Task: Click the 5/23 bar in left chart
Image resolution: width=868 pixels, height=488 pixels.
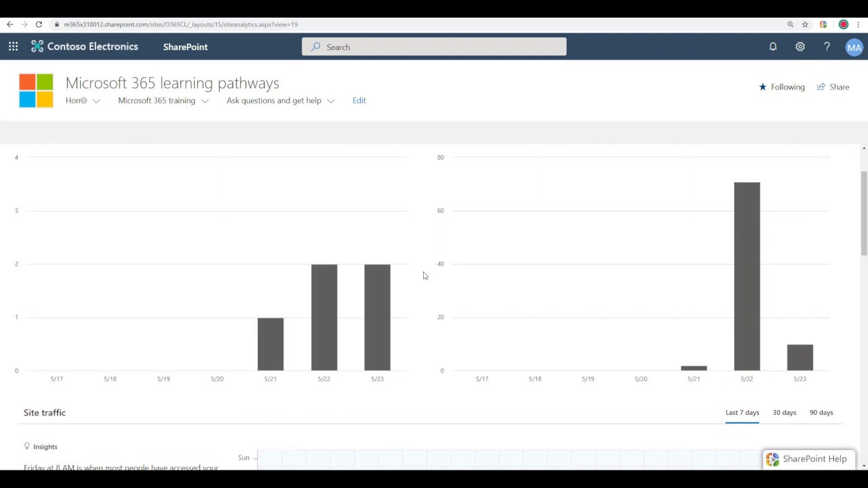Action: click(x=377, y=317)
